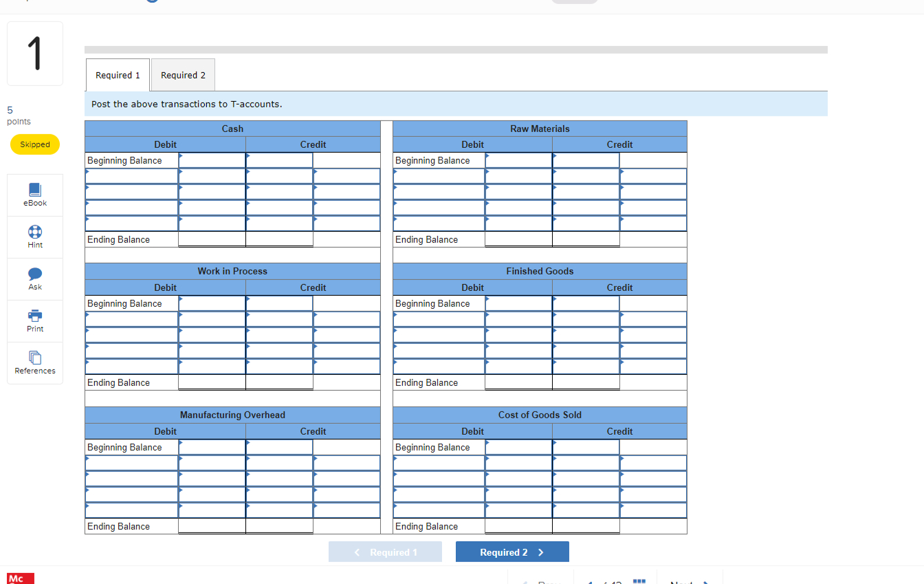Viewport: 924px width, 584px height.
Task: Open the Ask speech bubble
Action: click(x=35, y=273)
